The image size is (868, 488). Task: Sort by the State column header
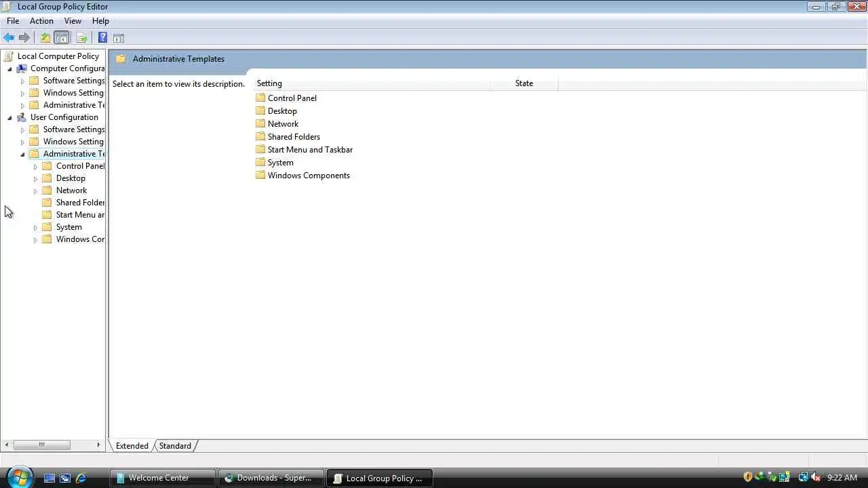click(524, 83)
